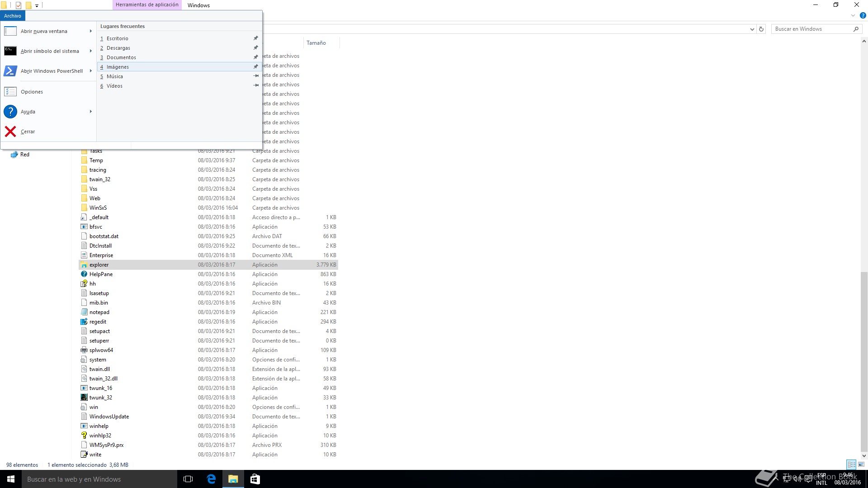Click the winhlp32 question mark icon
Image resolution: width=868 pixels, height=488 pixels.
tap(84, 436)
